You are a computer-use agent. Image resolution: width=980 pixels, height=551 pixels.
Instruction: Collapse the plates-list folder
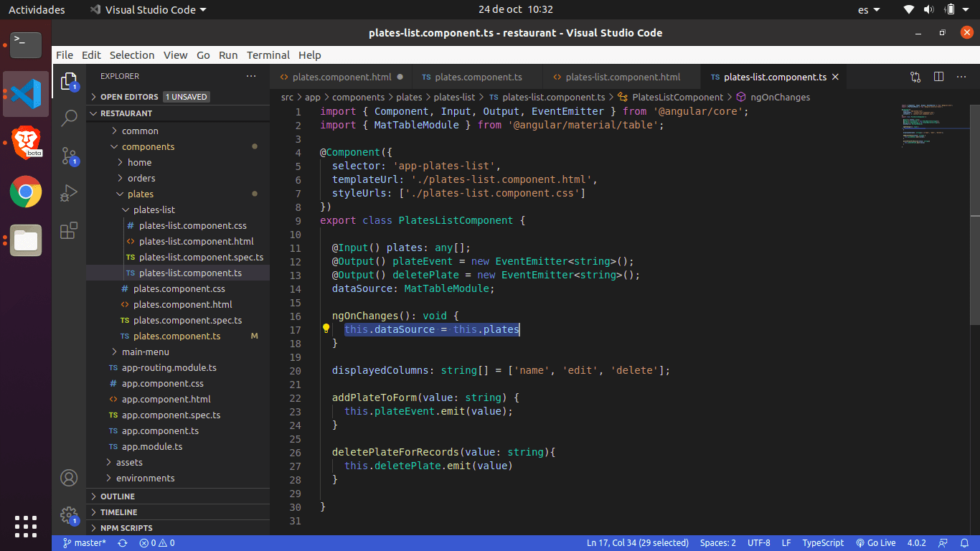tap(154, 209)
